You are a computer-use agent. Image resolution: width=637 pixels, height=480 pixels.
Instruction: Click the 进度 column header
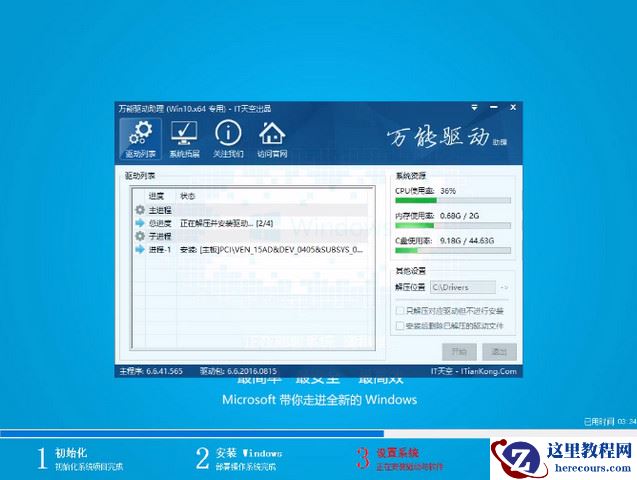(156, 196)
